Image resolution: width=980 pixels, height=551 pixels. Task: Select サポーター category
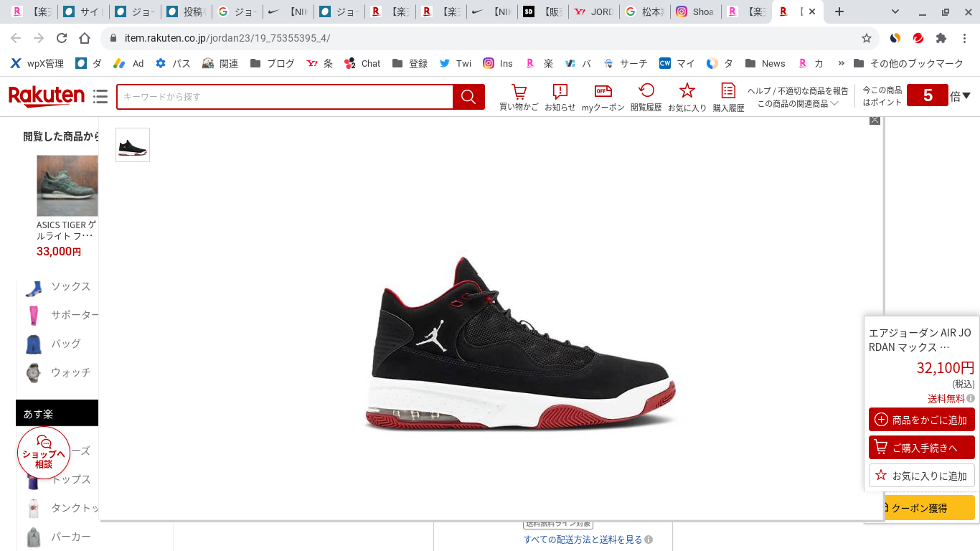pos(75,315)
